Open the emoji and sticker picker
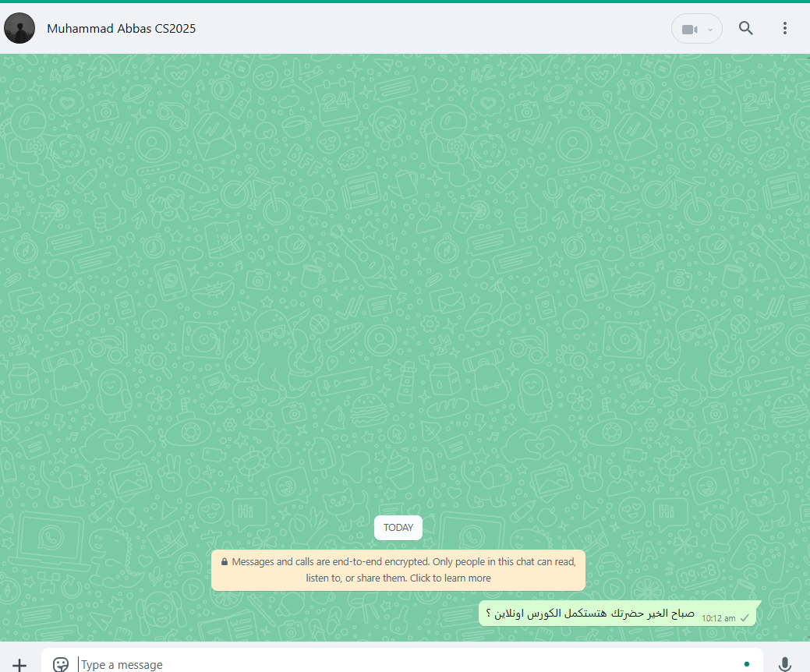This screenshot has width=810, height=672. (x=61, y=664)
